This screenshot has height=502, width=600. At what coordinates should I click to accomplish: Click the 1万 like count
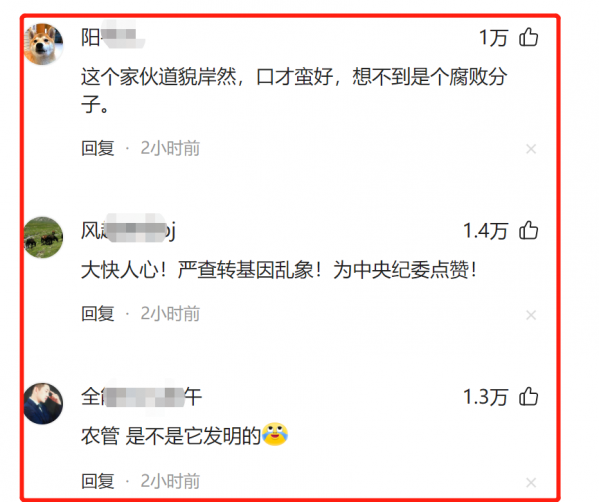click(493, 38)
